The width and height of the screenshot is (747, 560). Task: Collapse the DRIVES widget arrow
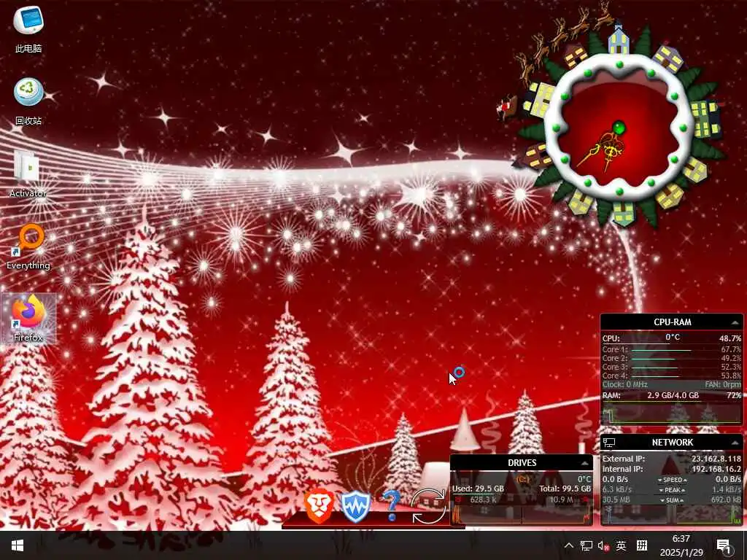point(584,463)
